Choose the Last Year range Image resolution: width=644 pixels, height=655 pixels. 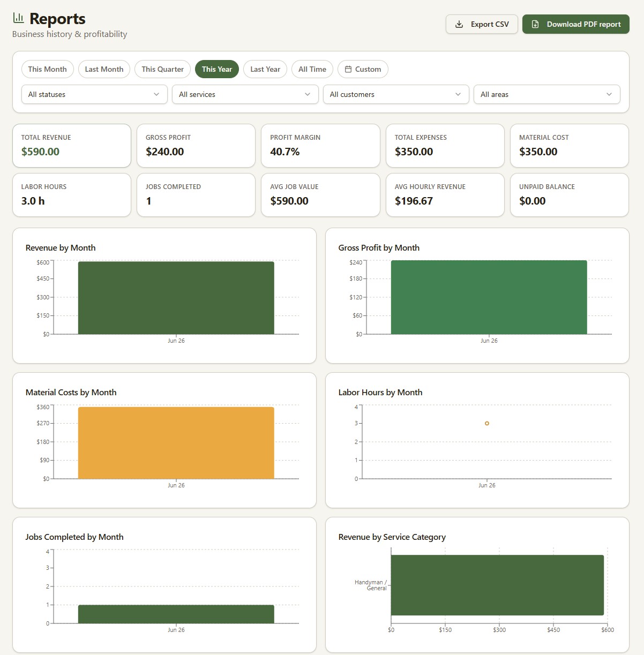(265, 69)
